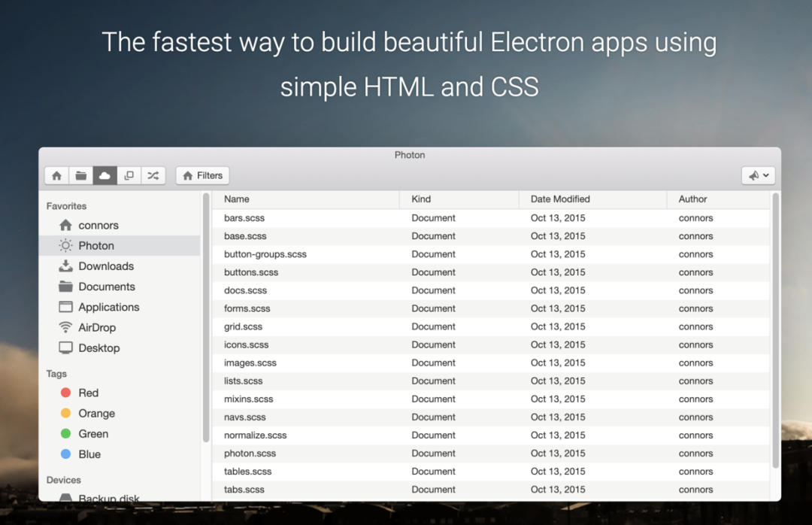The width and height of the screenshot is (812, 525).
Task: Click the Favorites section heading
Action: click(x=66, y=206)
